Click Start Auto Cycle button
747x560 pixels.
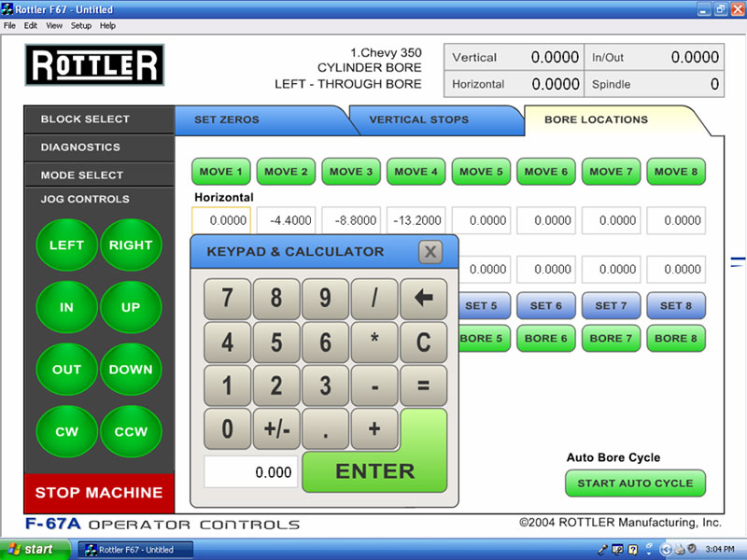(635, 483)
